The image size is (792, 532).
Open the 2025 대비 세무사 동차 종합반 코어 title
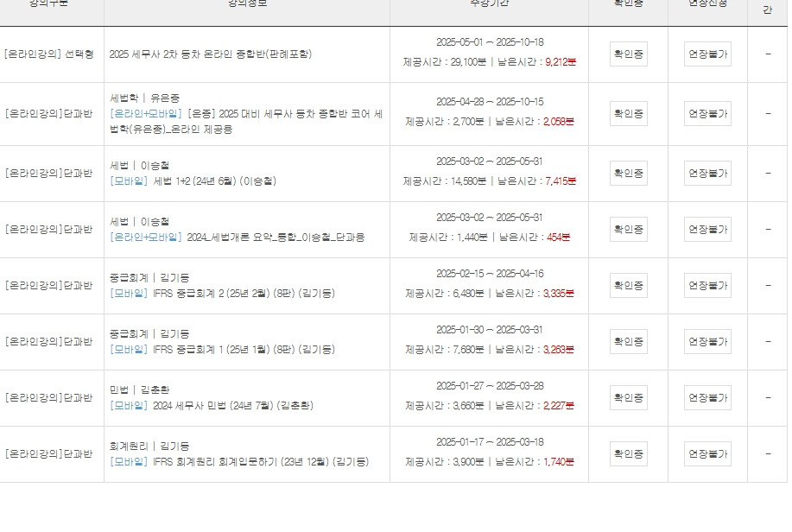pos(285,114)
